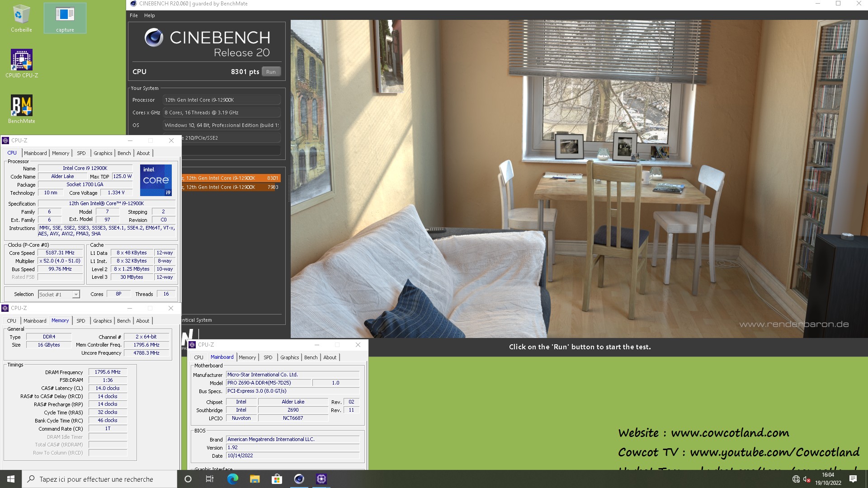Click the Windows Start button
This screenshot has width=868, height=488.
(11, 479)
